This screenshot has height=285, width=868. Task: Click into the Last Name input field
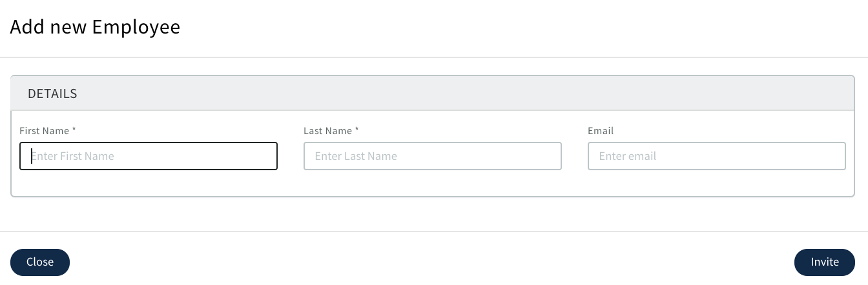[x=432, y=156]
